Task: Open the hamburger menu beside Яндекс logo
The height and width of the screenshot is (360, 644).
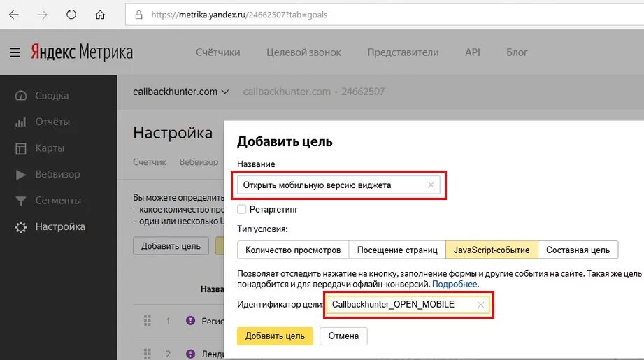Action: pos(15,52)
